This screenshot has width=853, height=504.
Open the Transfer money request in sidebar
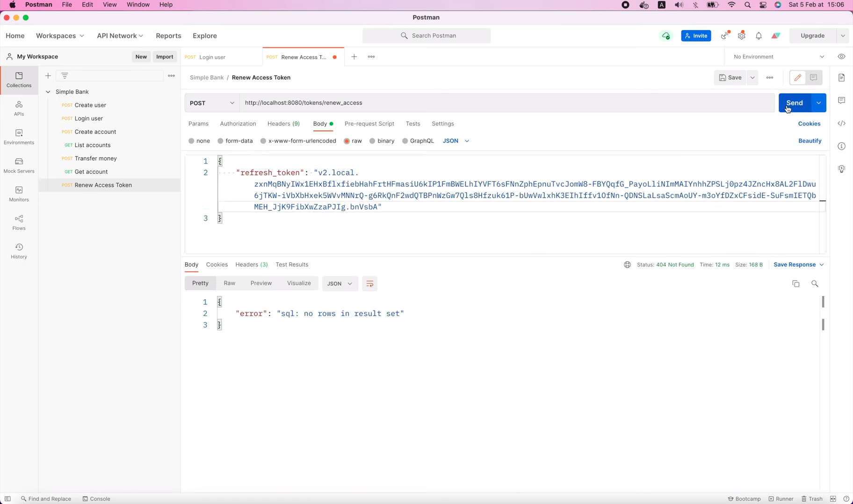[x=95, y=158]
